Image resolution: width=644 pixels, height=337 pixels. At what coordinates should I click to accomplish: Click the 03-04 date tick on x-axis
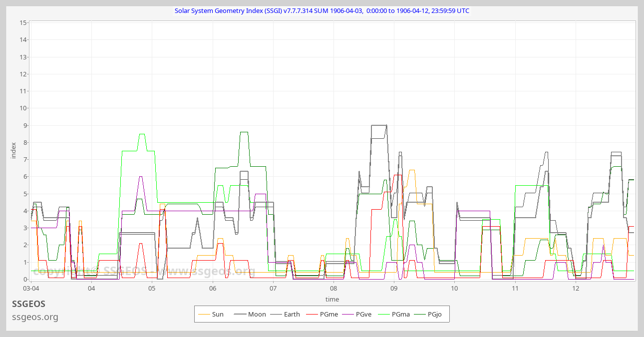[x=31, y=288]
